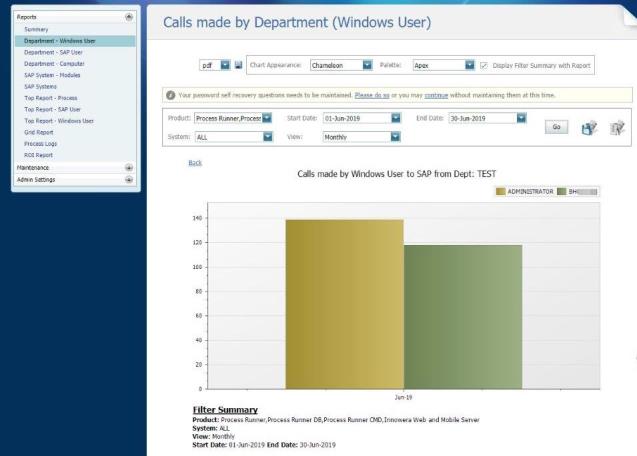The width and height of the screenshot is (637, 456).
Task: Open the End Date picker dropdown
Action: pyautogui.click(x=521, y=118)
